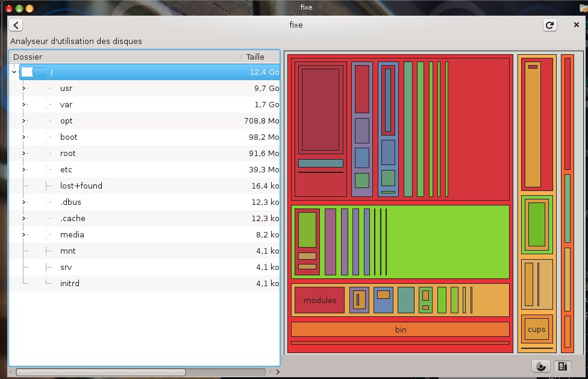Expand the usr folder
Viewport: 588px width, 379px height.
pos(24,88)
